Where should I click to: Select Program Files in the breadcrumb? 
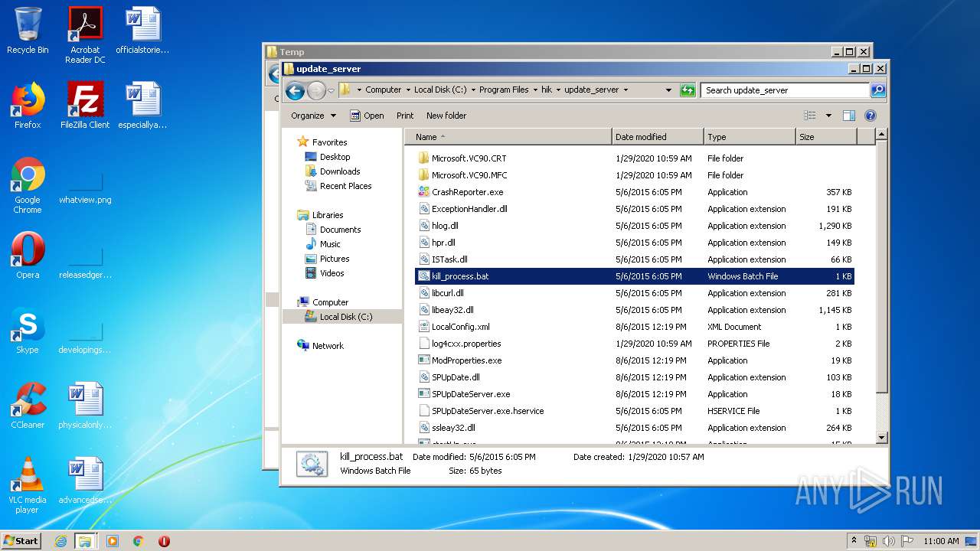point(504,90)
